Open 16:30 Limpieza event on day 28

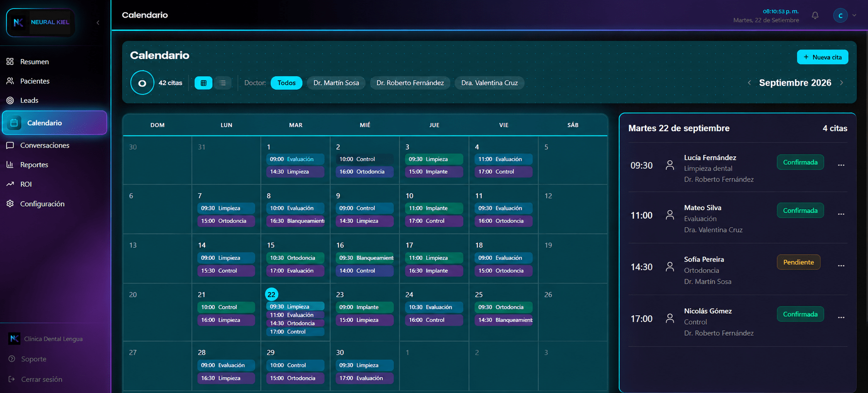(226, 378)
